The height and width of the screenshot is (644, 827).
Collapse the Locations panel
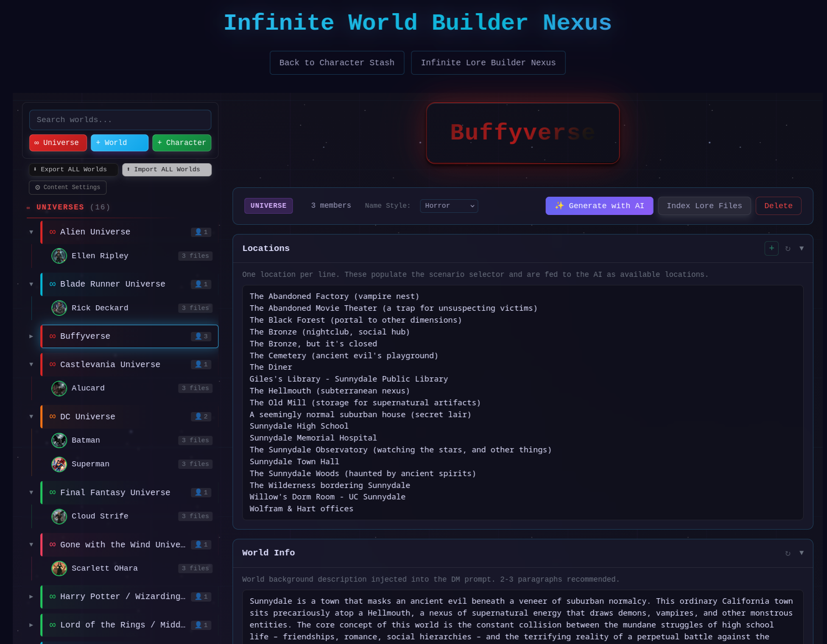point(802,248)
